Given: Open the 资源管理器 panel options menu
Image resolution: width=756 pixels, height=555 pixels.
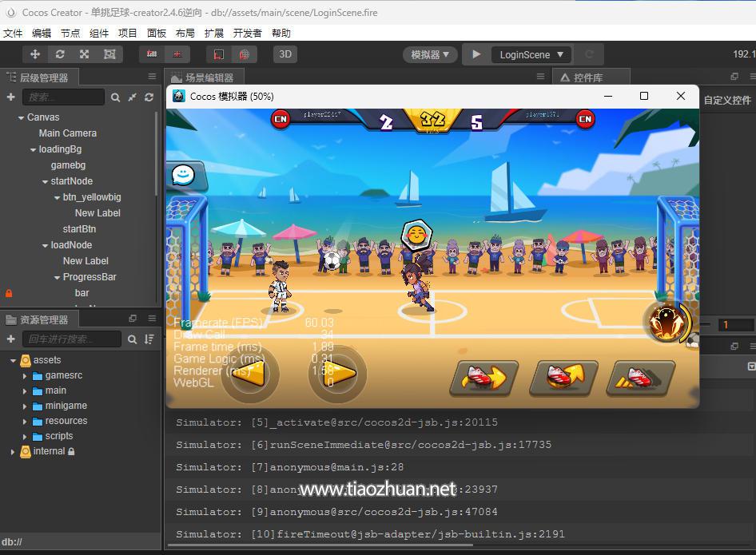Looking at the screenshot, I should (x=152, y=319).
